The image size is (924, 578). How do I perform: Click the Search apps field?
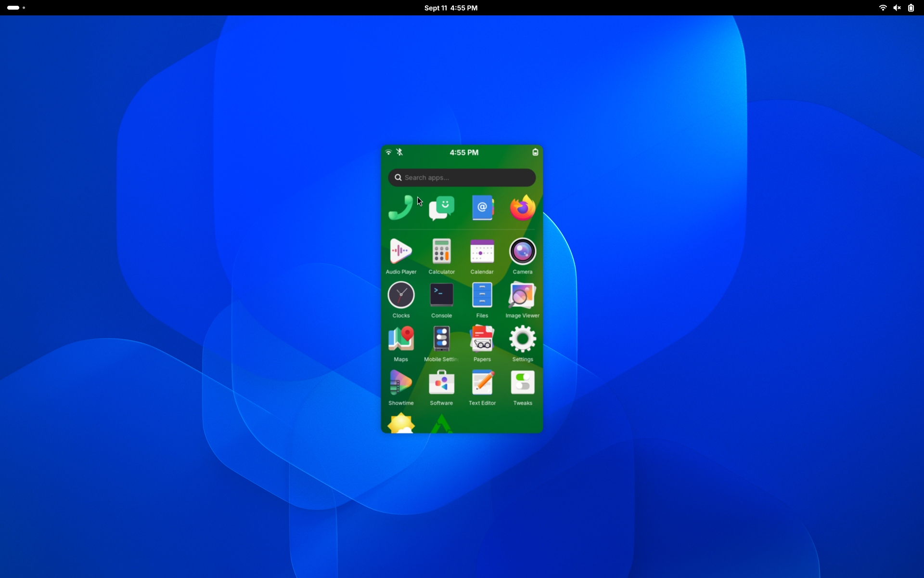462,178
